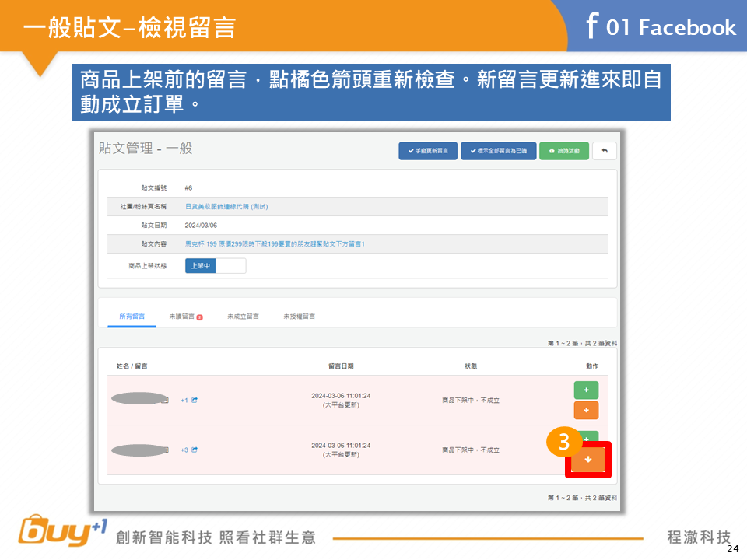Click 標示全部留言為已讀 button

[x=498, y=150]
